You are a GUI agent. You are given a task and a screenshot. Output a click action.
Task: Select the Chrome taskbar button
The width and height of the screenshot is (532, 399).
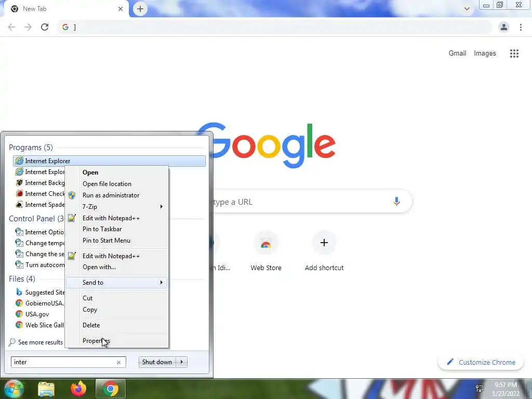click(111, 389)
